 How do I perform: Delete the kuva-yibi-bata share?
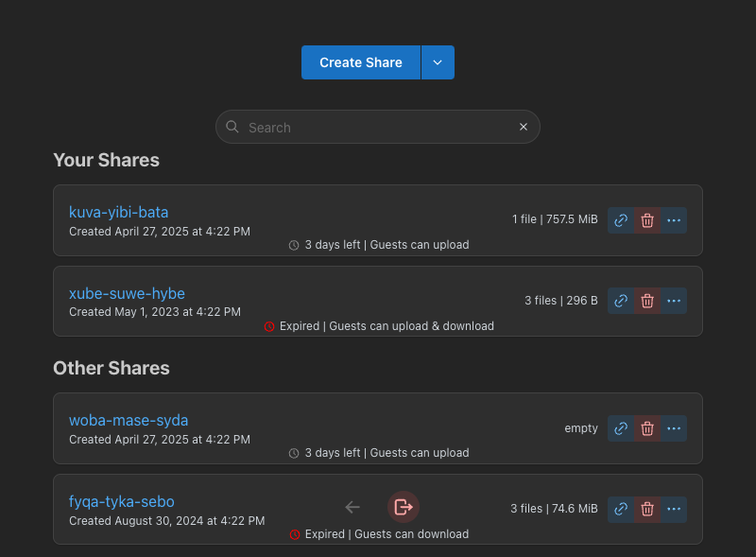[x=647, y=220]
